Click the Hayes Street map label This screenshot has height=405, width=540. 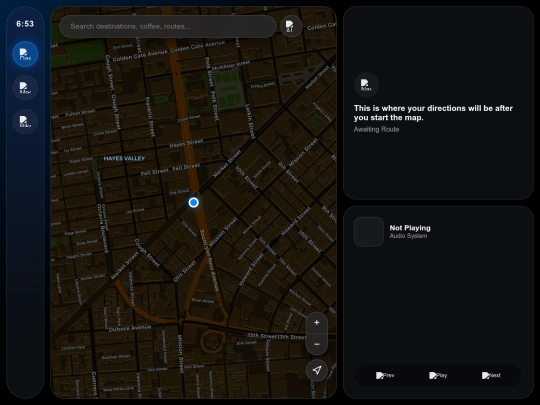tap(186, 143)
